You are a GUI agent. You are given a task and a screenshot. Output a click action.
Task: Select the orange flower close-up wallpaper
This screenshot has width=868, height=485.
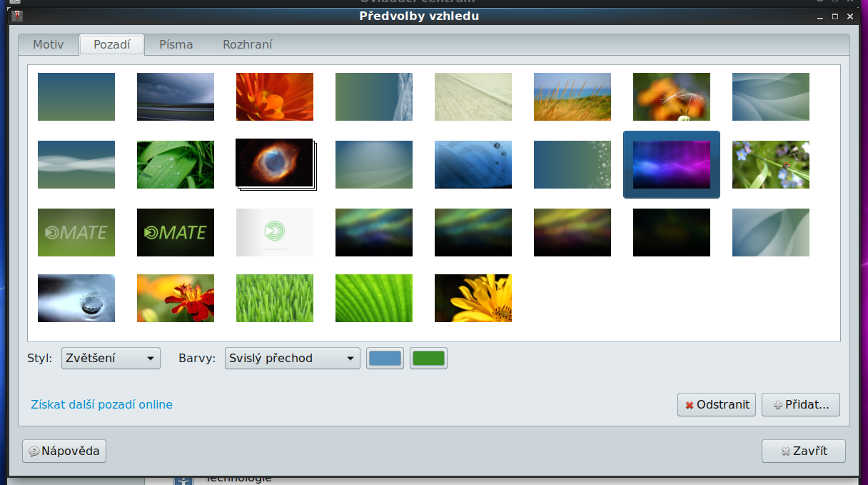click(275, 96)
